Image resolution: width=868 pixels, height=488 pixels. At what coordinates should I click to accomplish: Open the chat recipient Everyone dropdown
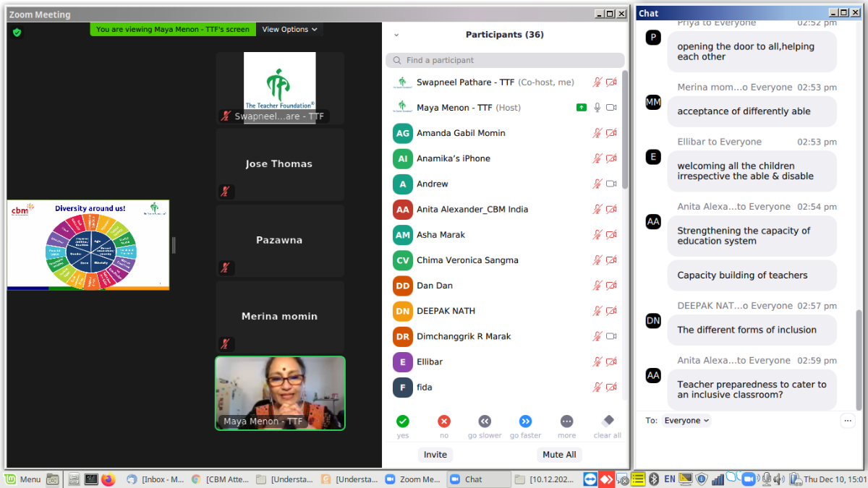click(x=686, y=420)
